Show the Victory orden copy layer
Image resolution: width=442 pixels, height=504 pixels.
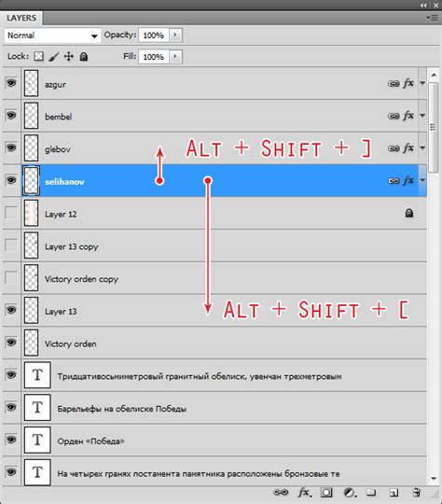click(11, 277)
